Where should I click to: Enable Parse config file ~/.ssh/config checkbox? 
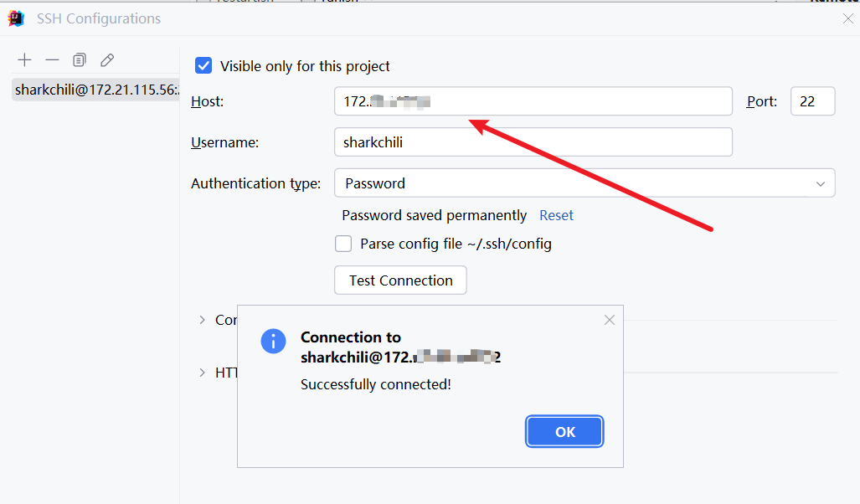343,244
